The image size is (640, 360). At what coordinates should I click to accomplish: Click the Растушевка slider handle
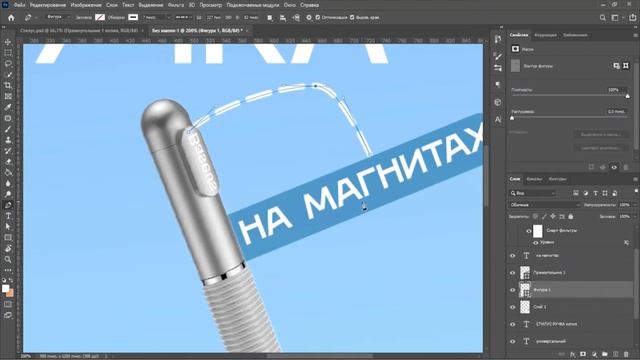tap(512, 118)
